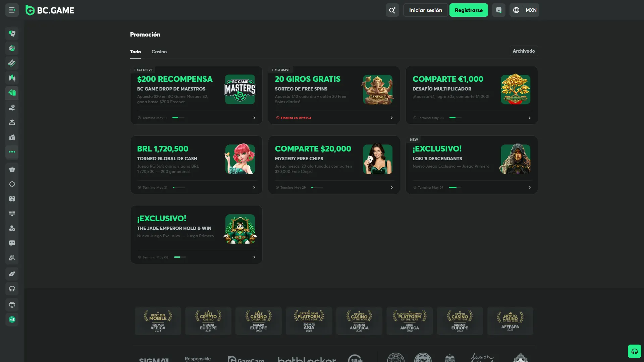This screenshot has width=644, height=362.
Task: Open the handshake sidebar icon
Action: (x=12, y=274)
